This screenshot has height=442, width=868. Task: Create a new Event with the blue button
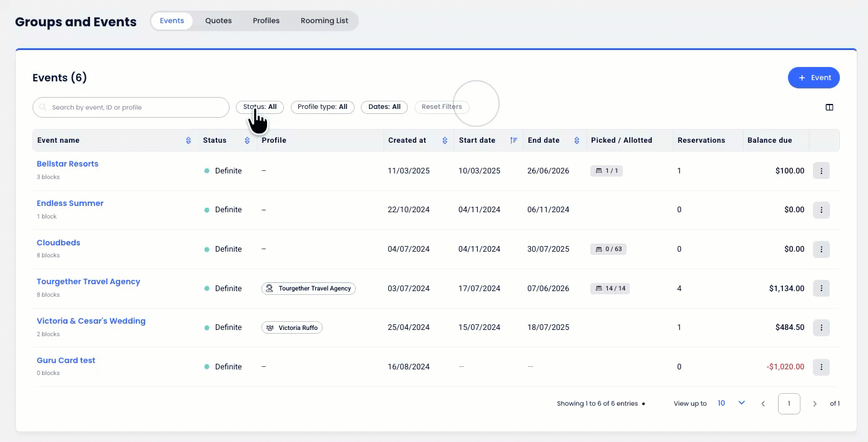814,78
